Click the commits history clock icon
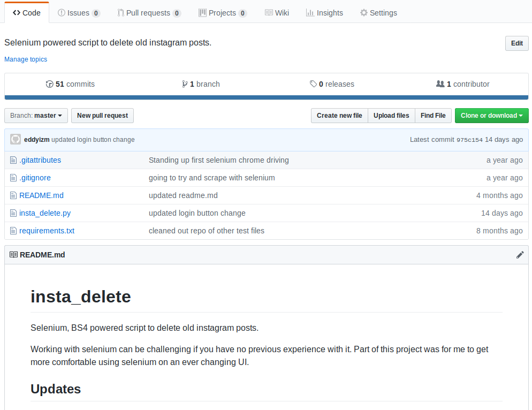 (50, 84)
